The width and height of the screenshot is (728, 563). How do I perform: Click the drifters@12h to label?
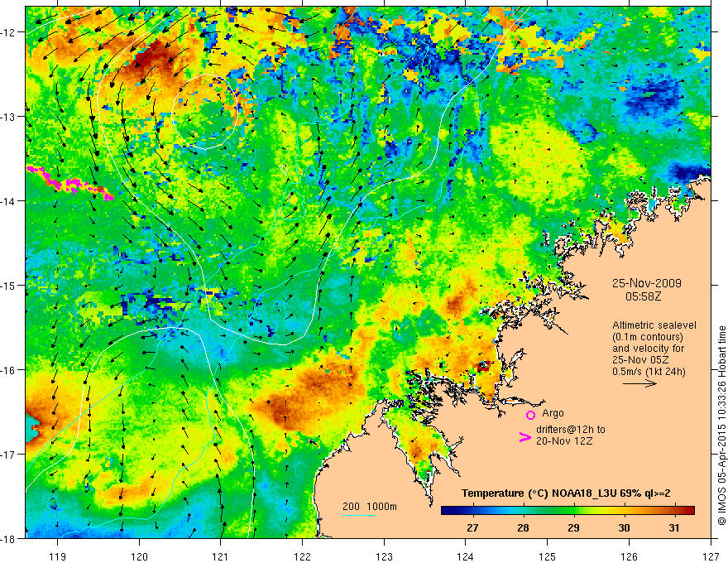pos(571,430)
